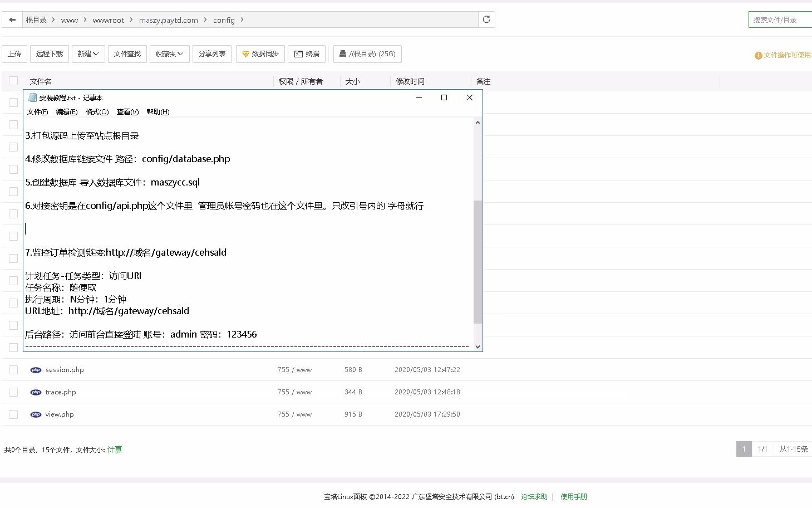This screenshot has height=508, width=812.
Task: Click the 大小 column header
Action: pos(352,81)
